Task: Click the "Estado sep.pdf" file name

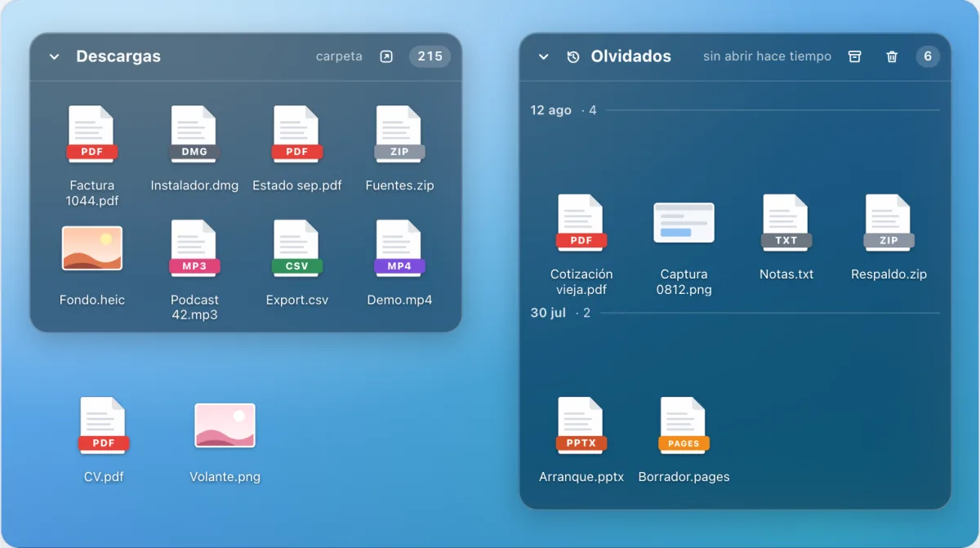Action: (x=296, y=185)
